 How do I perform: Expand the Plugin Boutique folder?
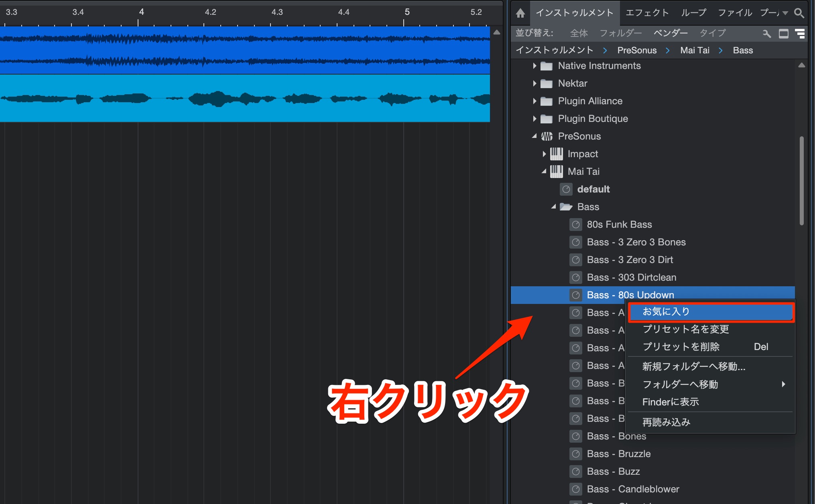click(535, 119)
